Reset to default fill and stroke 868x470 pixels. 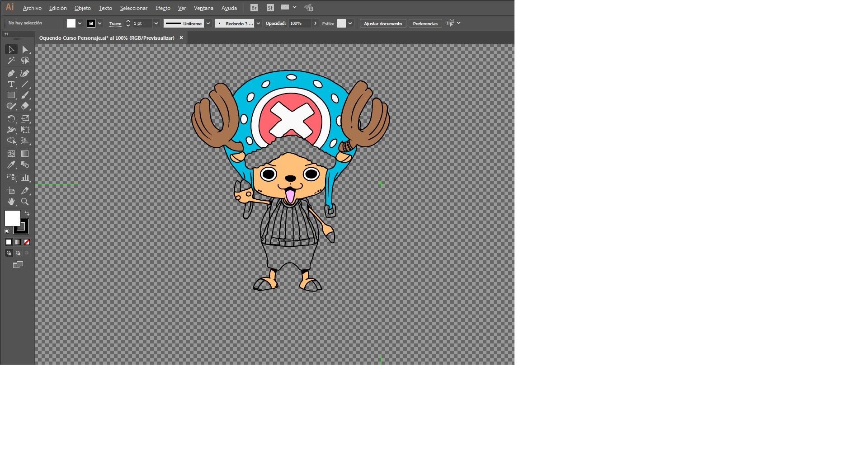(7, 231)
